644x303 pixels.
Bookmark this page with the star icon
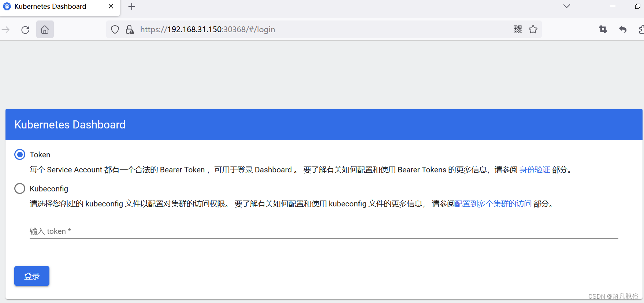(x=533, y=29)
